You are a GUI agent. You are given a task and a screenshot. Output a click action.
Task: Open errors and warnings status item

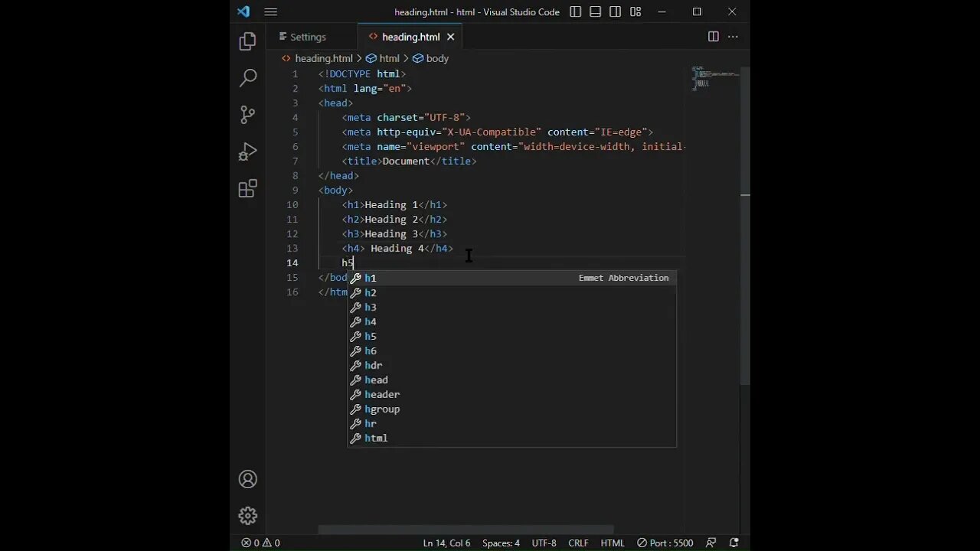260,543
